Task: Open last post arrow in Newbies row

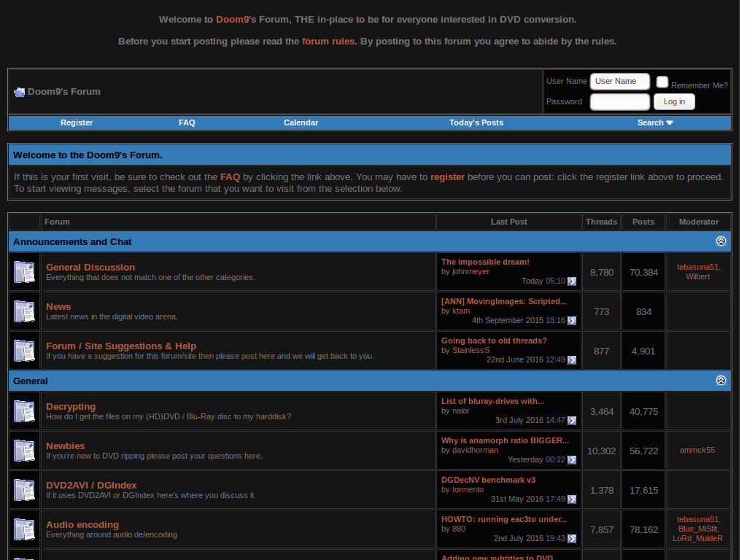Action: click(572, 460)
